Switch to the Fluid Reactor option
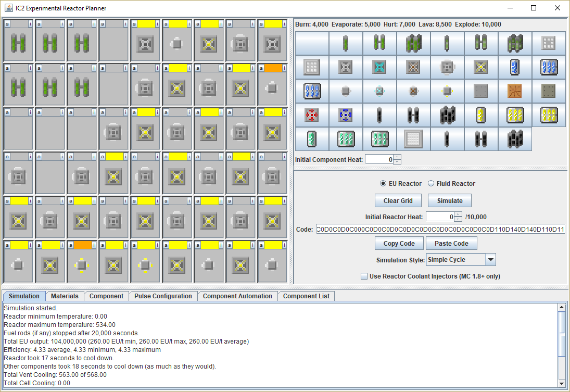570x392 pixels. click(x=431, y=184)
